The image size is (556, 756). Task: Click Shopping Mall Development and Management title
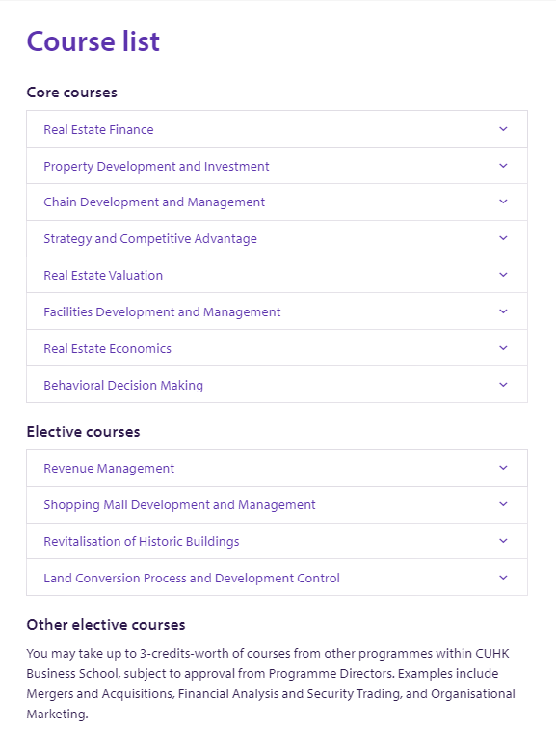click(x=179, y=505)
